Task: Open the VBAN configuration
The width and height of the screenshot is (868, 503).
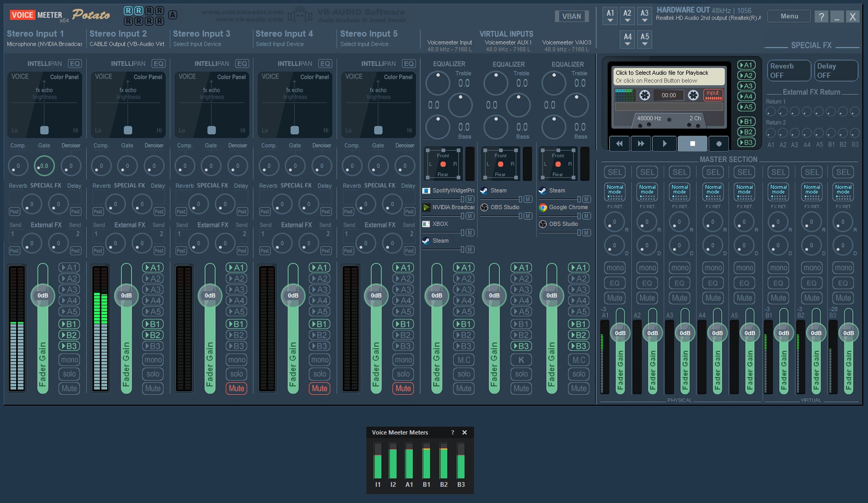Action: coord(571,16)
